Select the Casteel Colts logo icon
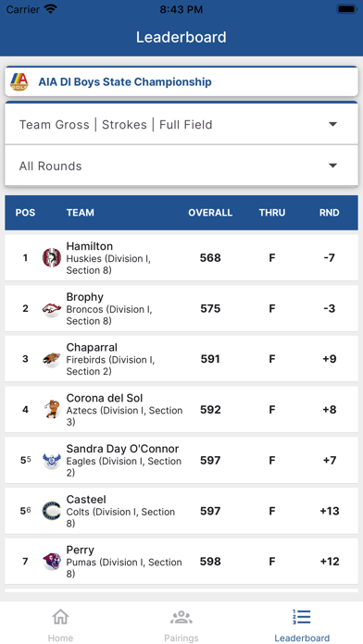 pos(52,511)
